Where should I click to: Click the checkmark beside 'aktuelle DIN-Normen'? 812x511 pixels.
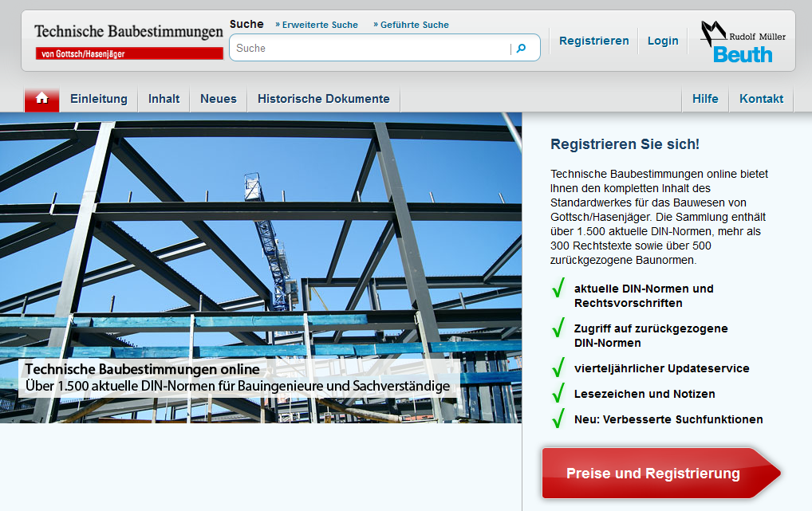click(x=558, y=287)
